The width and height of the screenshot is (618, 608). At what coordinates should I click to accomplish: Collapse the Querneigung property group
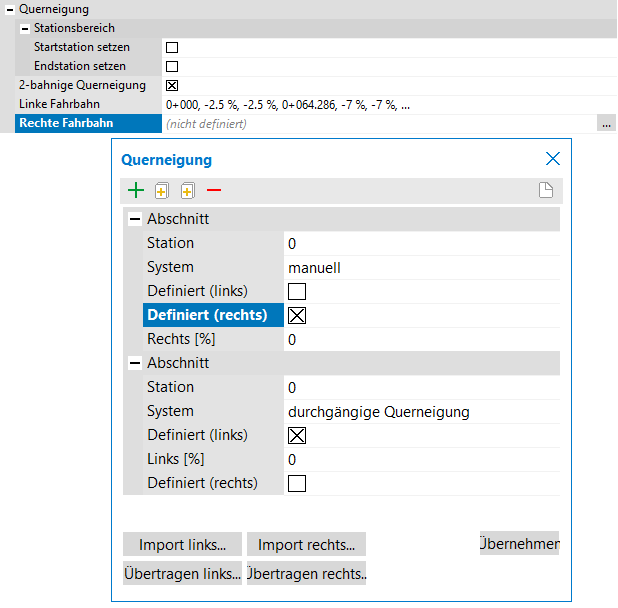(x=9, y=9)
